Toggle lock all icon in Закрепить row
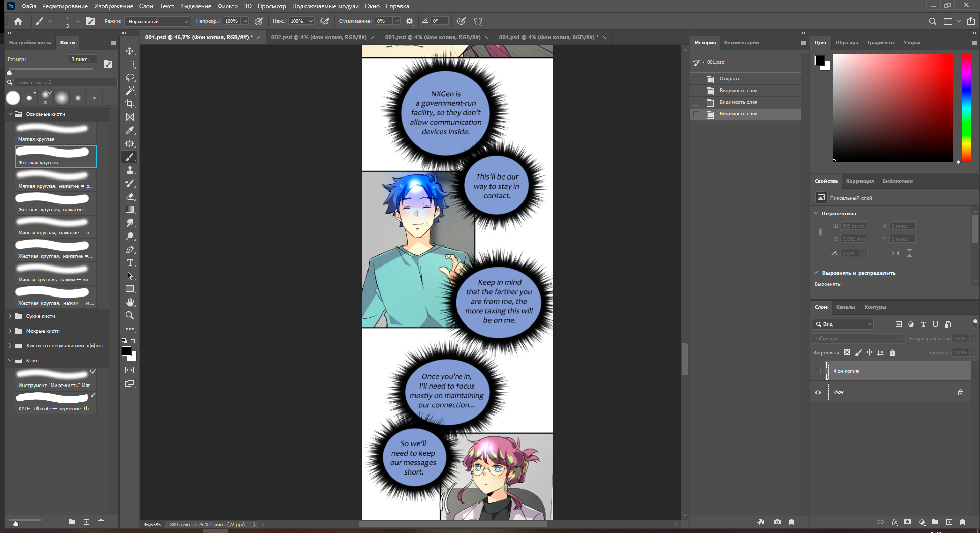The image size is (980, 533). pos(892,352)
